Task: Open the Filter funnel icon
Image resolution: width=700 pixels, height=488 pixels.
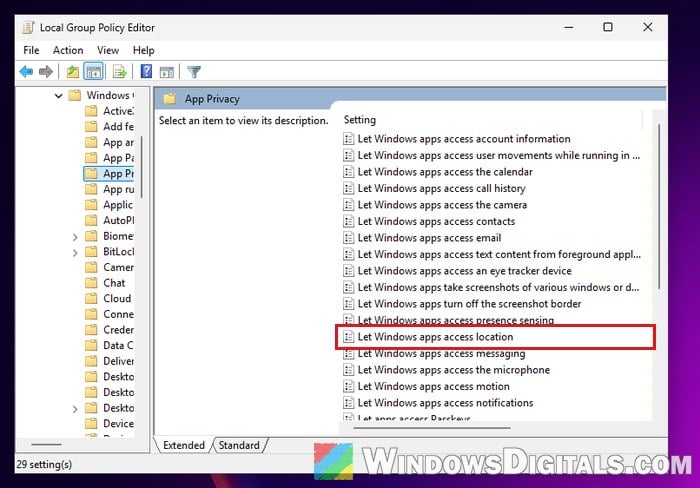Action: (x=194, y=71)
